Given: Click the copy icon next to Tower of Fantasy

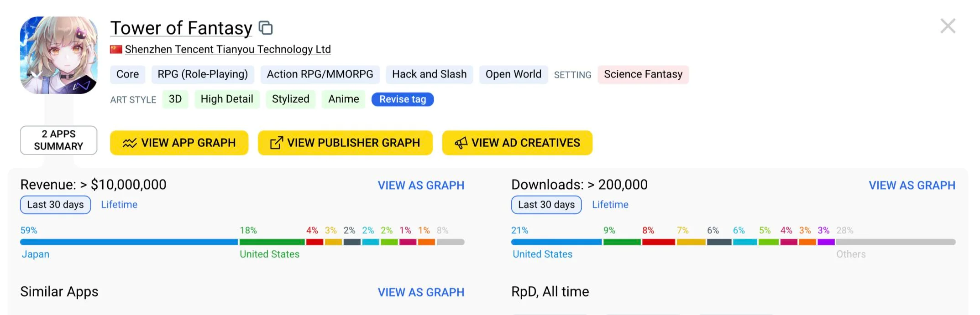Looking at the screenshot, I should point(266,28).
